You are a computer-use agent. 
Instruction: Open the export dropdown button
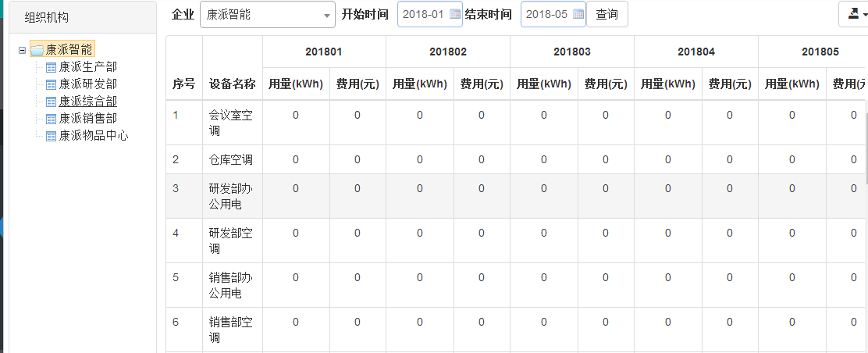click(852, 14)
